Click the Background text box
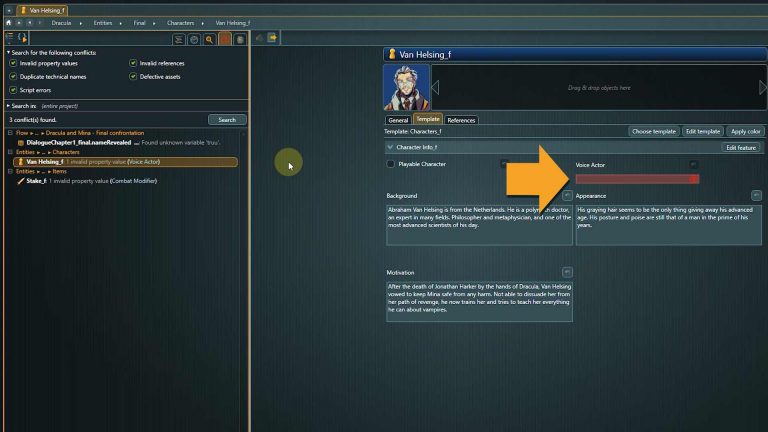 479,225
